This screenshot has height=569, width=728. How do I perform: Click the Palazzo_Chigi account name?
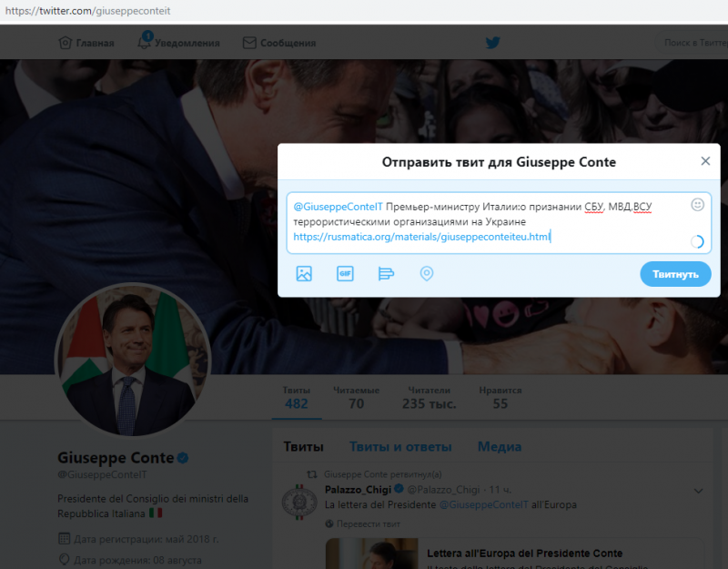pos(358,490)
